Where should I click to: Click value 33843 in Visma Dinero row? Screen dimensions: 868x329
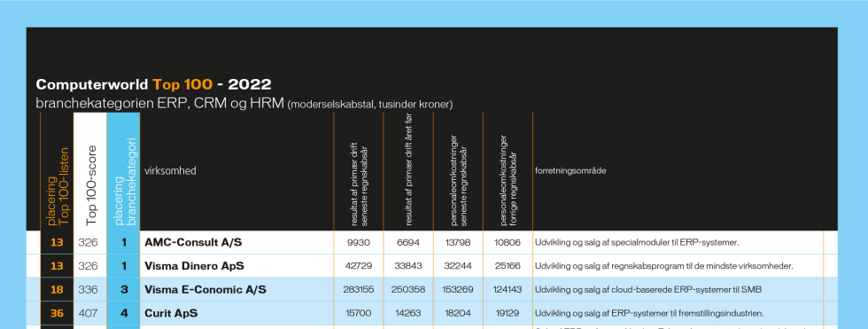pyautogui.click(x=408, y=266)
